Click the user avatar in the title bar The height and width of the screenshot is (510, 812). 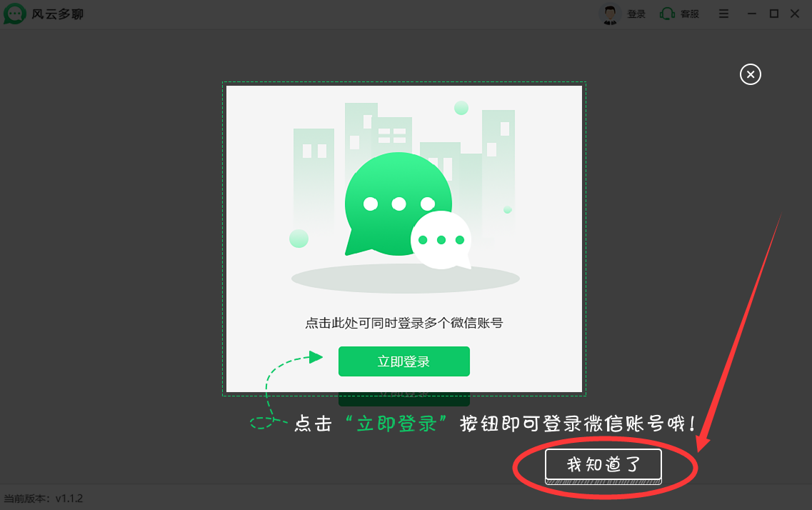click(x=611, y=14)
